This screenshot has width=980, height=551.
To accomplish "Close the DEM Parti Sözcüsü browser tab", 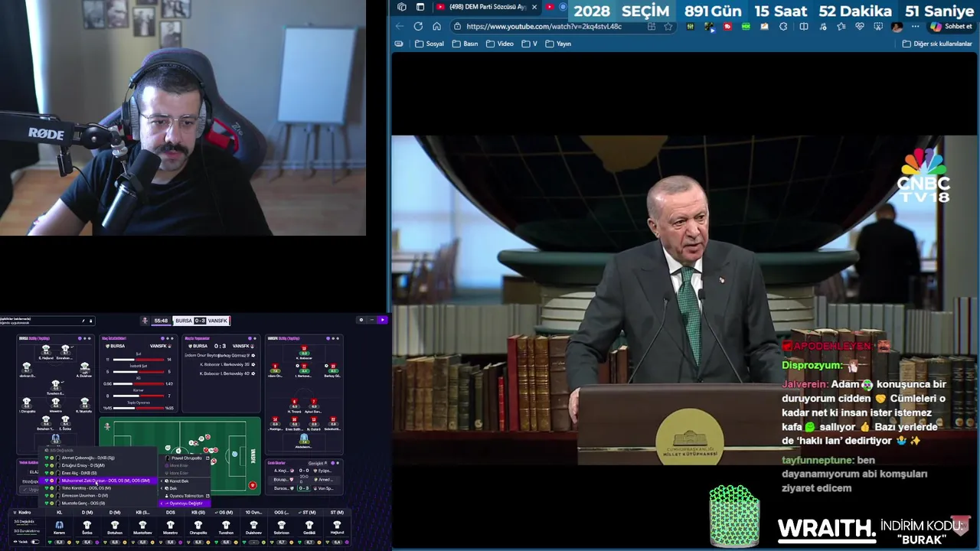I will click(x=534, y=7).
